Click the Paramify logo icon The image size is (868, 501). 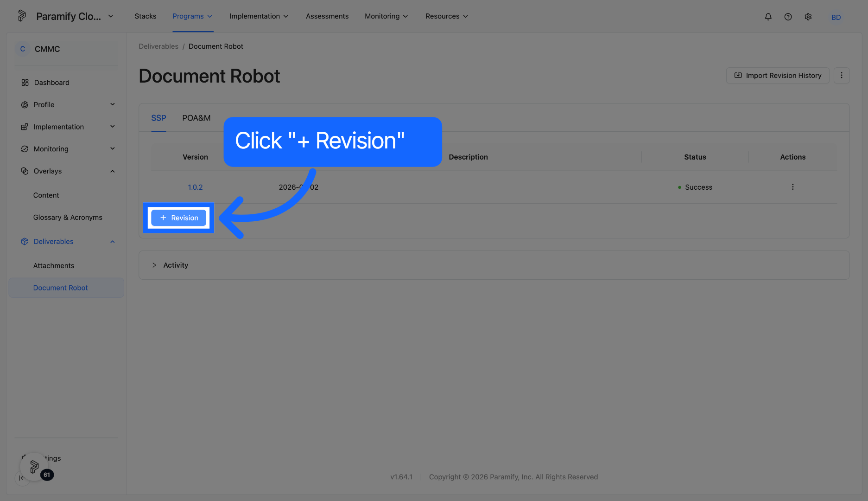22,16
